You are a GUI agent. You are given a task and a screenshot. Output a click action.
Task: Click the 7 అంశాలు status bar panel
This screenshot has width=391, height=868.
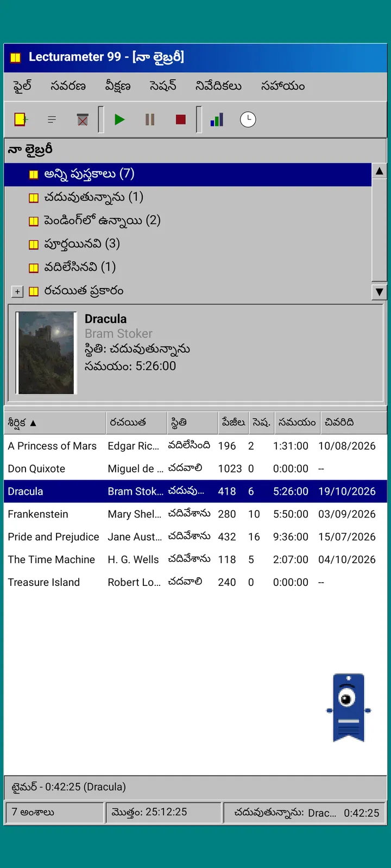point(54,813)
